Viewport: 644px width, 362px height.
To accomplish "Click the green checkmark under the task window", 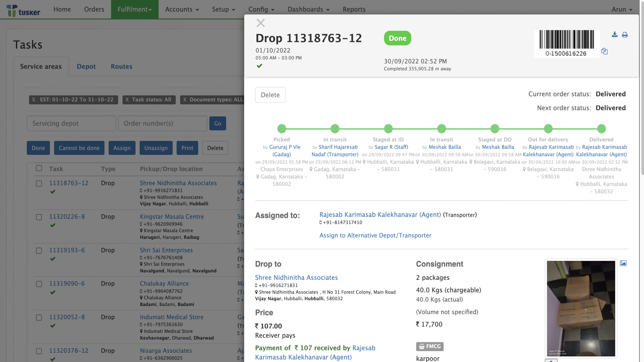I will pos(259,66).
